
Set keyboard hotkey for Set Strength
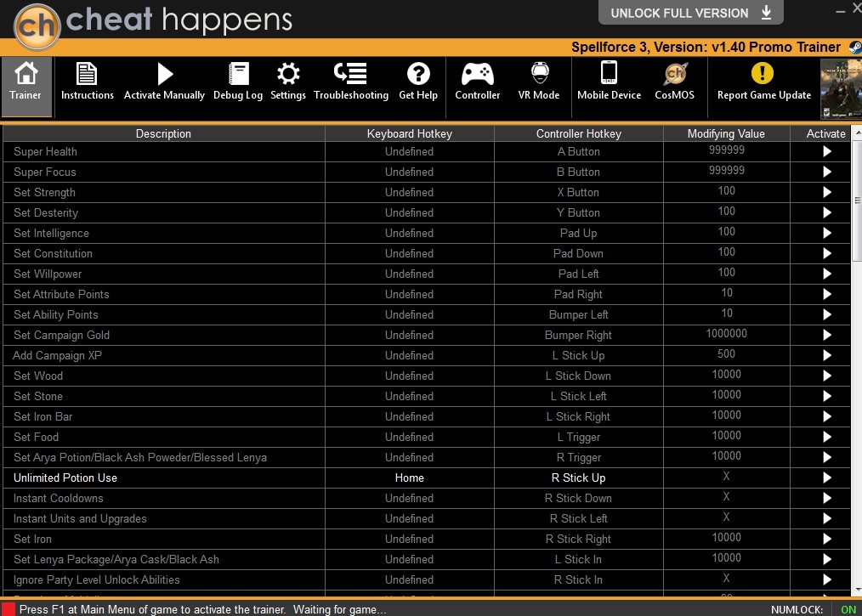coord(410,192)
